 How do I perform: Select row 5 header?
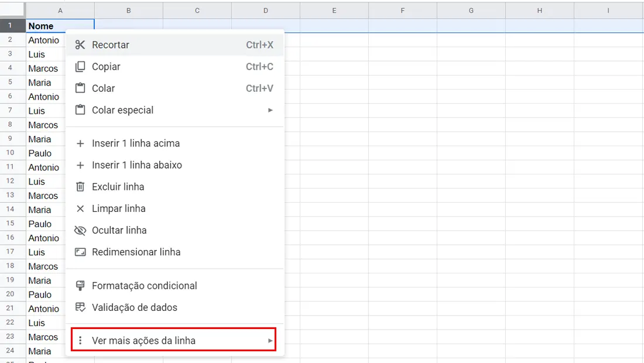click(x=13, y=82)
